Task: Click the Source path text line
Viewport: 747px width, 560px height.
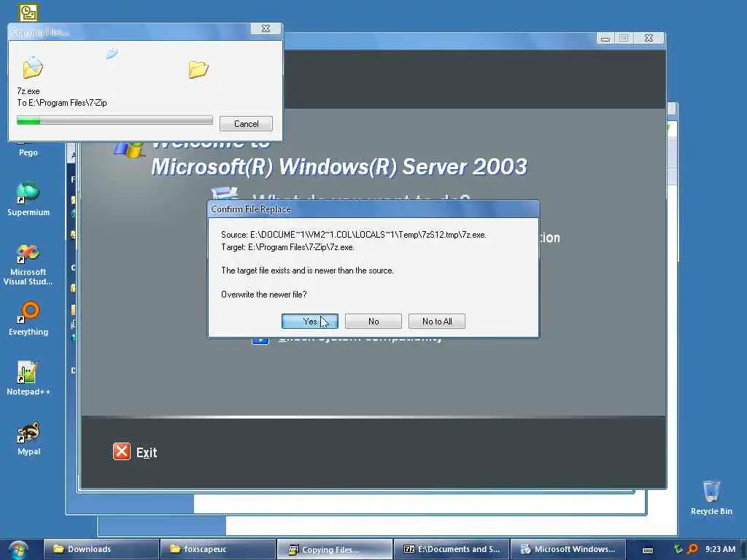Action: tap(354, 235)
